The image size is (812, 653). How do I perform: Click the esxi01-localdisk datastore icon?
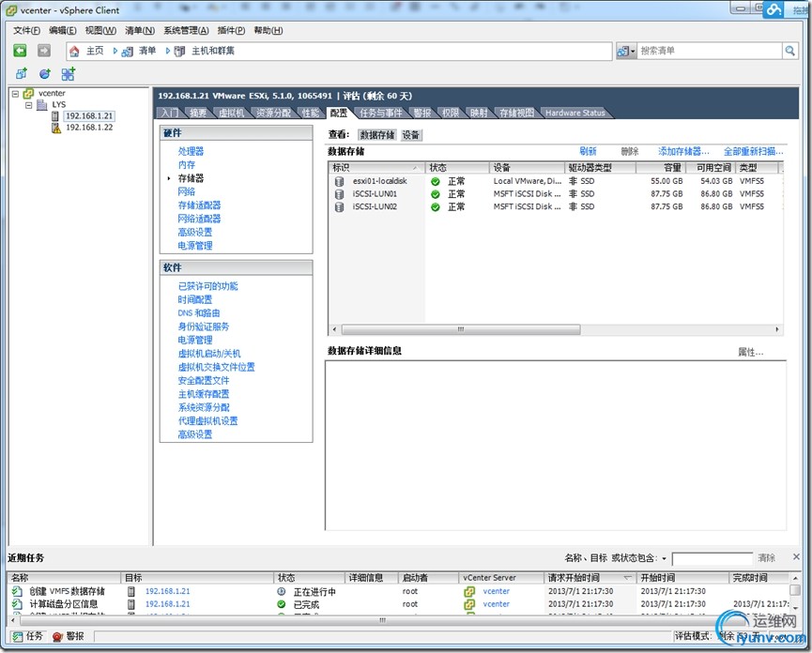(x=339, y=181)
